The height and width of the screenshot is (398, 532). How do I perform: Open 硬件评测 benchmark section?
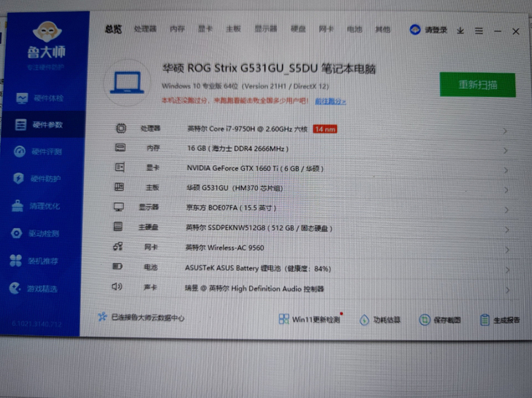pos(38,152)
